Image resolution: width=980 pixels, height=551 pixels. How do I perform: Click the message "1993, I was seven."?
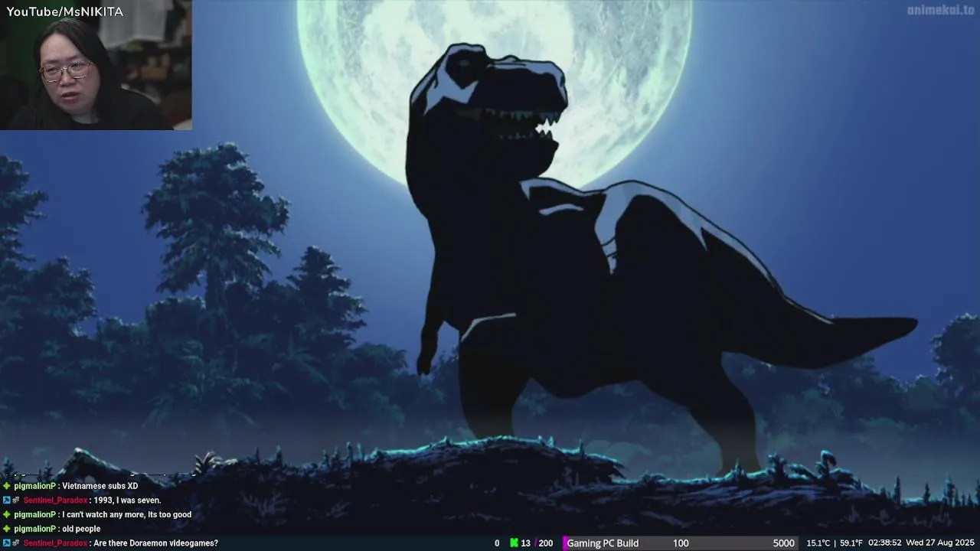(x=128, y=500)
